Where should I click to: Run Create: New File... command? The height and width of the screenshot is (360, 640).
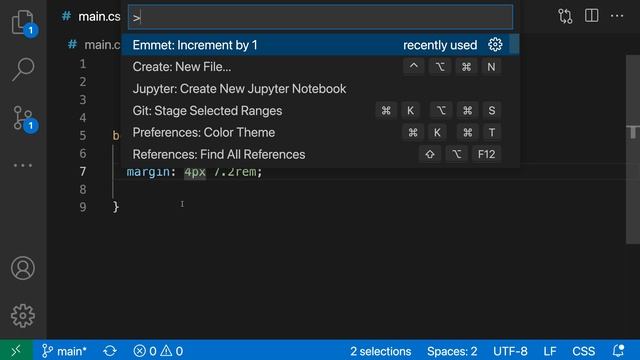point(320,67)
